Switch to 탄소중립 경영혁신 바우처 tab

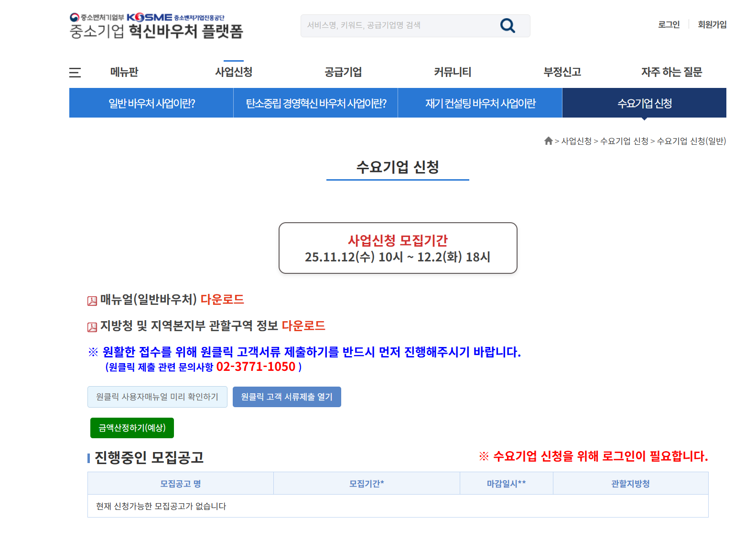click(x=316, y=103)
